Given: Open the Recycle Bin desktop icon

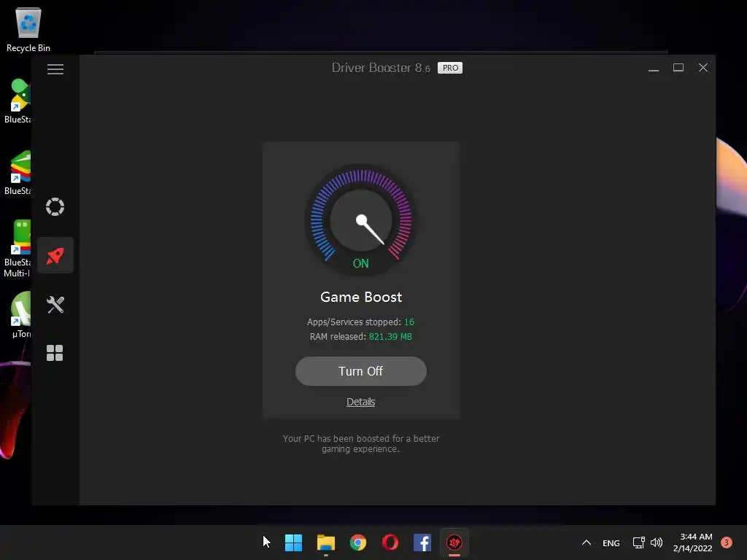Looking at the screenshot, I should click(x=28, y=29).
